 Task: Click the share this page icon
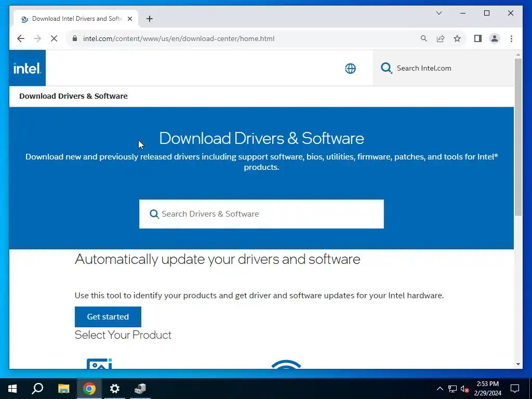(441, 38)
